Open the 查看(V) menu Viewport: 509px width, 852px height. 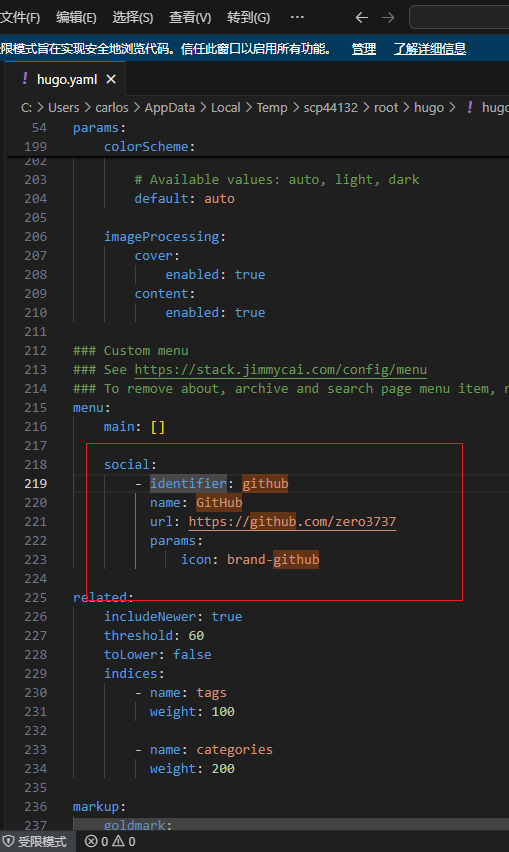(x=190, y=17)
